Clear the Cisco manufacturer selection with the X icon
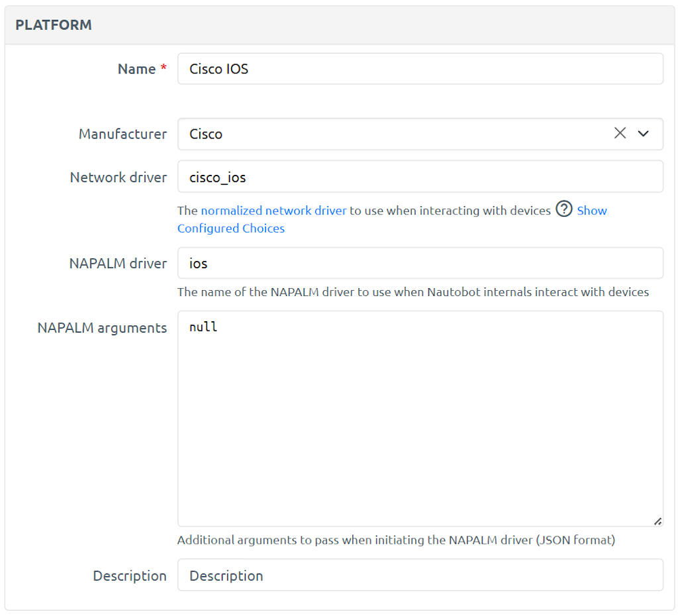Viewport: 678px width, 616px height. tap(620, 133)
